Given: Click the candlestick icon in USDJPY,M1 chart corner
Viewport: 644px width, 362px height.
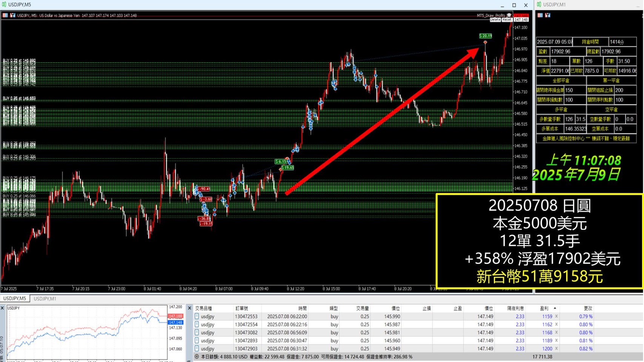Looking at the screenshot, I should point(548,15).
